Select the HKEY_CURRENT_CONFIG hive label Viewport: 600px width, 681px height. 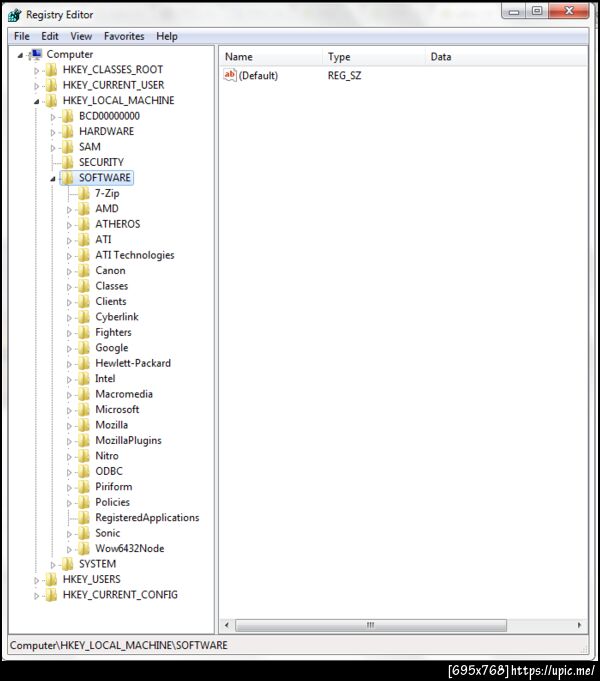pos(120,595)
